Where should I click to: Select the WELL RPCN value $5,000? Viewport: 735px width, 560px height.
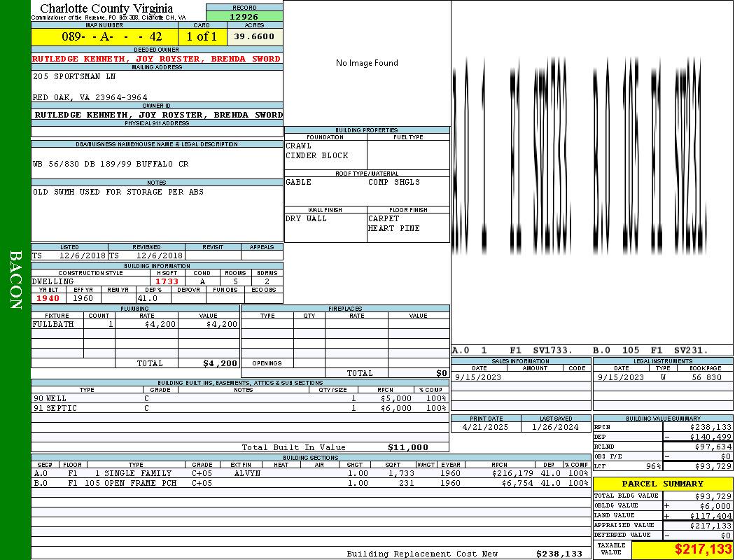[x=396, y=399]
